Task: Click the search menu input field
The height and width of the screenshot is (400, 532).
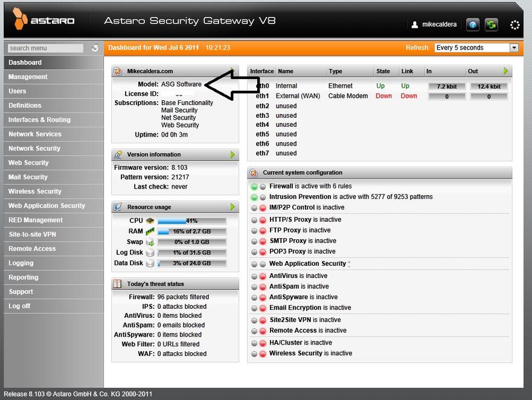Action: pos(45,48)
